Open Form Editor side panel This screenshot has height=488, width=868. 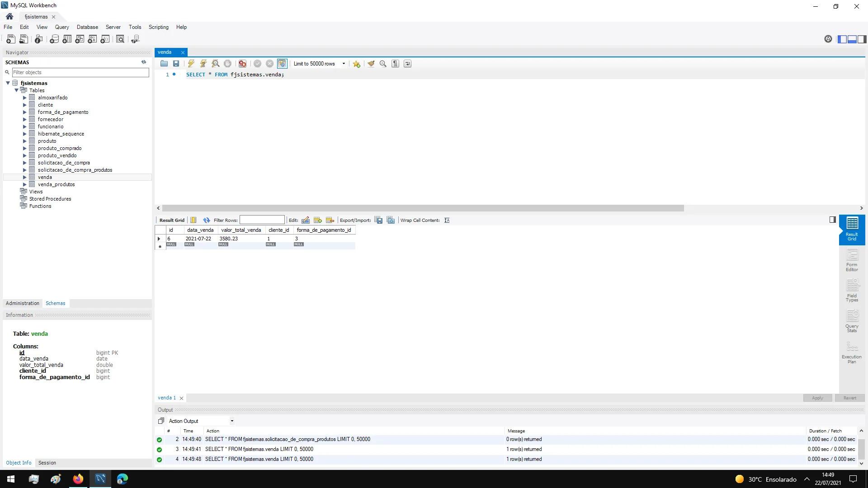[852, 261]
